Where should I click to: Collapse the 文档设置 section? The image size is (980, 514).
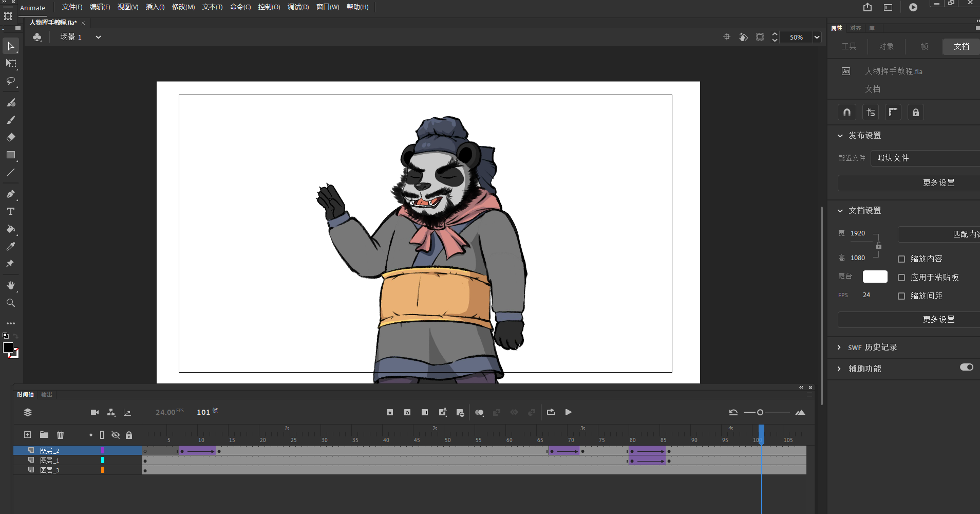[840, 211]
